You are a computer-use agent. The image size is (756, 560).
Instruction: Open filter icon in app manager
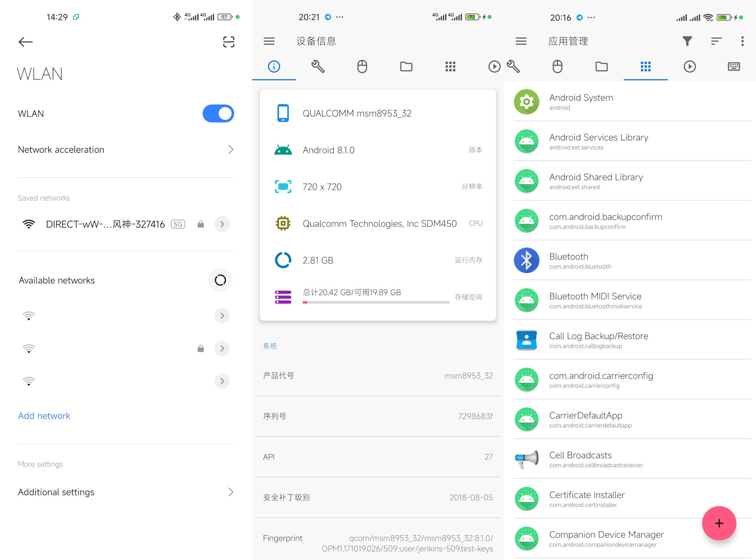pyautogui.click(x=687, y=41)
